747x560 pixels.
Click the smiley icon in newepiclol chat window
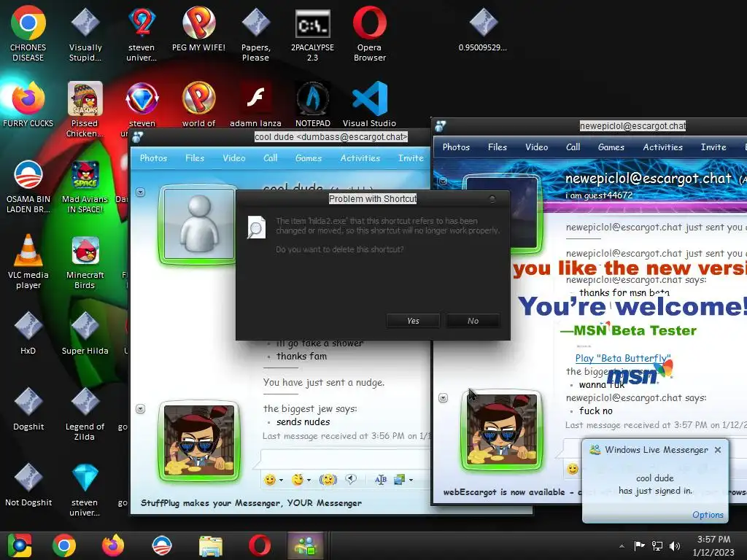(x=573, y=469)
